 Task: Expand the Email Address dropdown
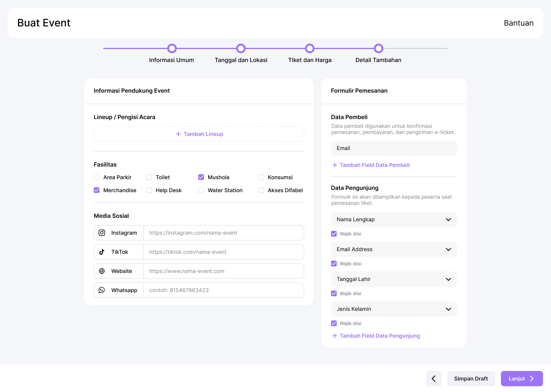(x=394, y=249)
